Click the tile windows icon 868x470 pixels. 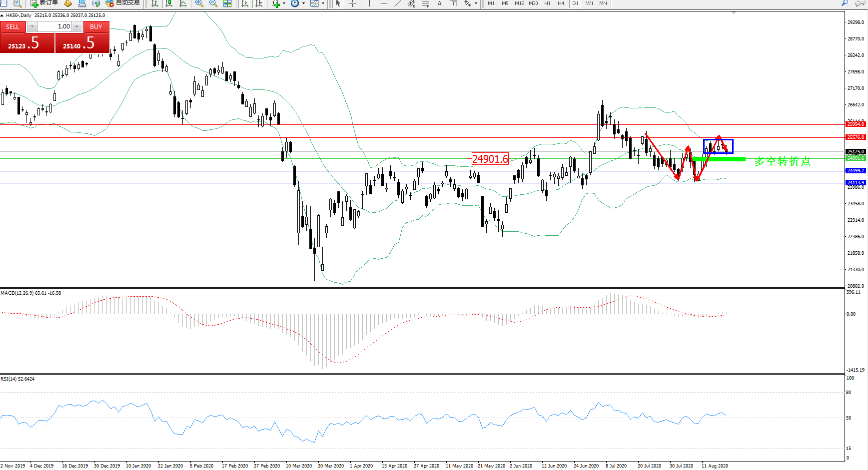tap(227, 3)
